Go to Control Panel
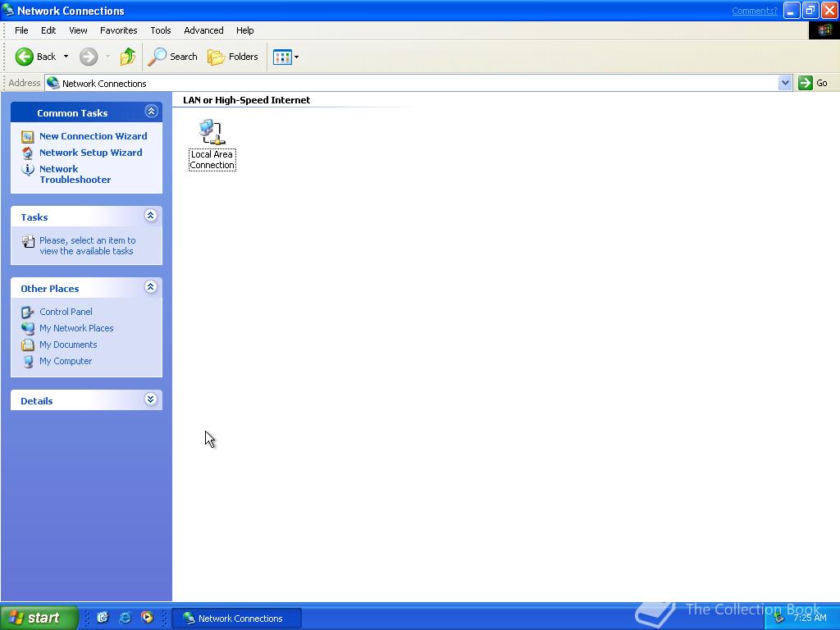Screen dimensions: 840x630 click(x=66, y=312)
